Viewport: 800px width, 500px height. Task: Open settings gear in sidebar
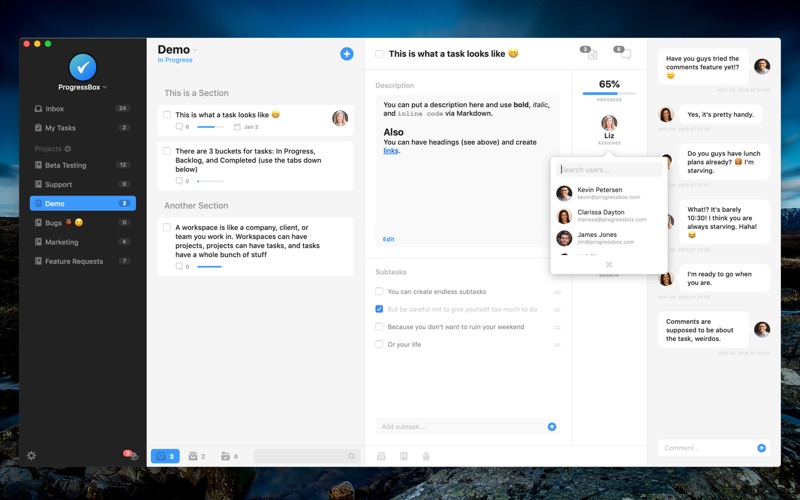coord(31,456)
